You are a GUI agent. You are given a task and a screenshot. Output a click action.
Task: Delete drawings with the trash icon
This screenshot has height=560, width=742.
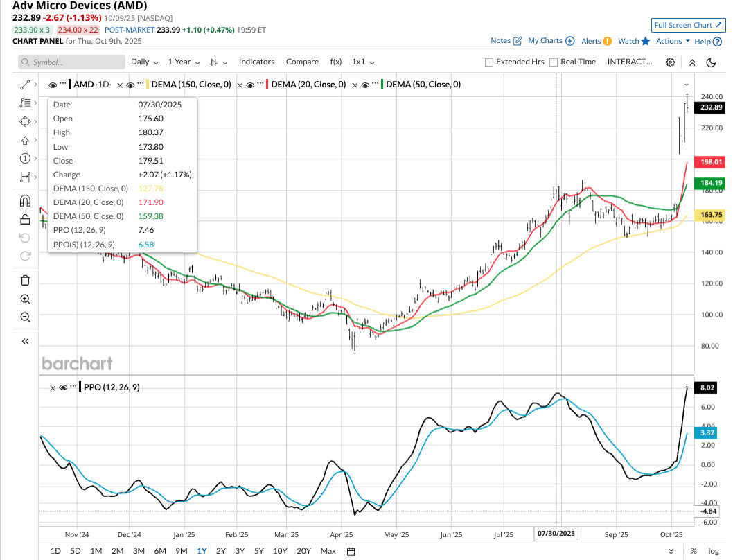pyautogui.click(x=25, y=280)
